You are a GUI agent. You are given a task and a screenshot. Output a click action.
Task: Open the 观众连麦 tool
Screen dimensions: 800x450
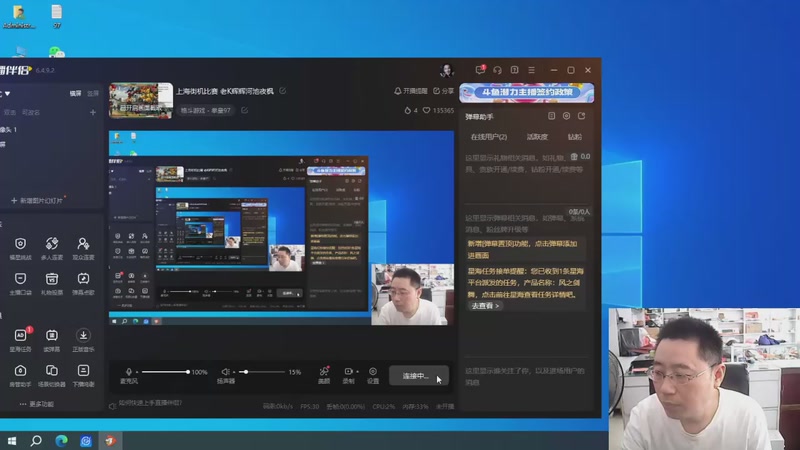tap(83, 248)
